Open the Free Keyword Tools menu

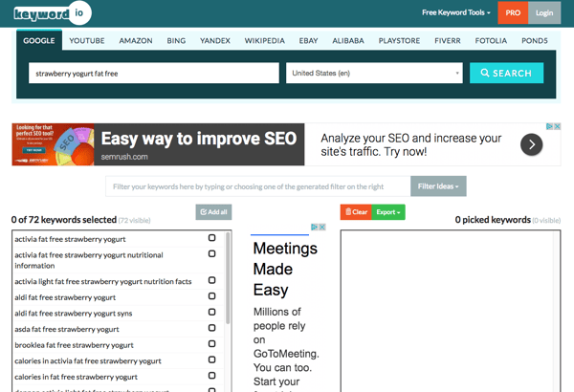coord(455,13)
